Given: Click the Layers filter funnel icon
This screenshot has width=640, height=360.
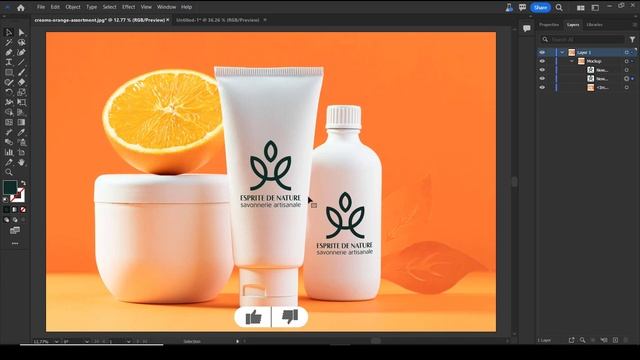Looking at the screenshot, I should tap(632, 40).
